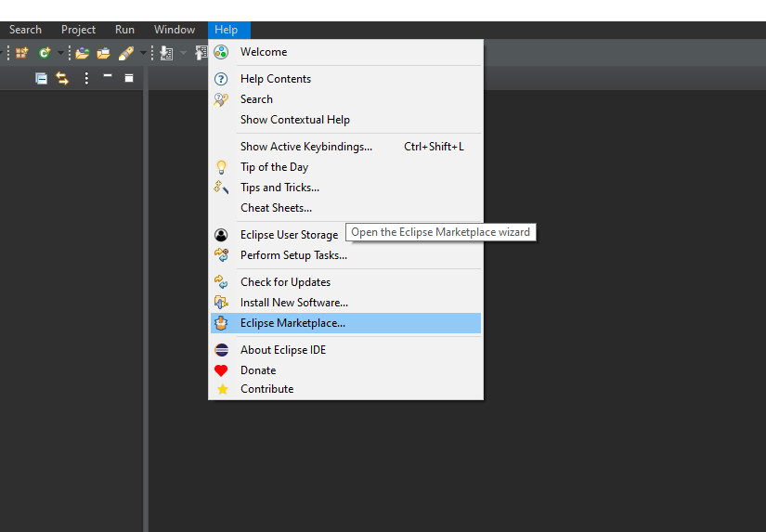Click the Open Type toolbar icon
This screenshot has width=766, height=532.
pos(82,53)
